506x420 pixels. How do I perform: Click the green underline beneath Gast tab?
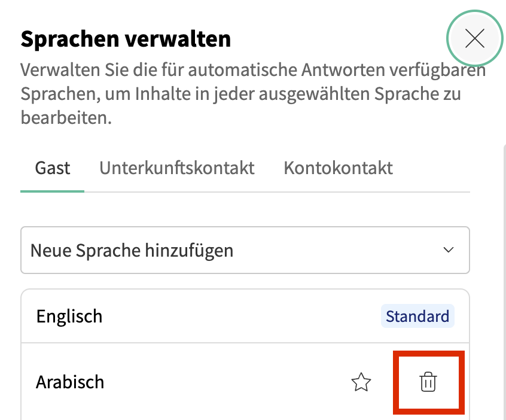[53, 191]
